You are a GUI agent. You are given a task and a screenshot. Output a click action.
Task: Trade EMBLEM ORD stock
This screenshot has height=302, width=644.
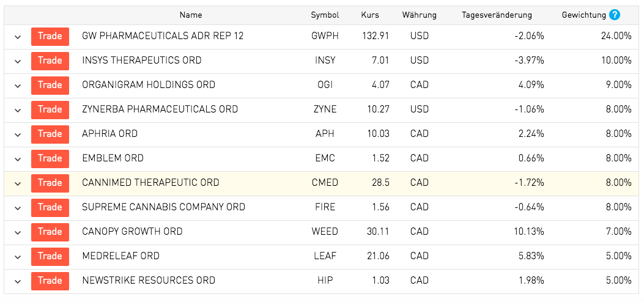(x=50, y=158)
